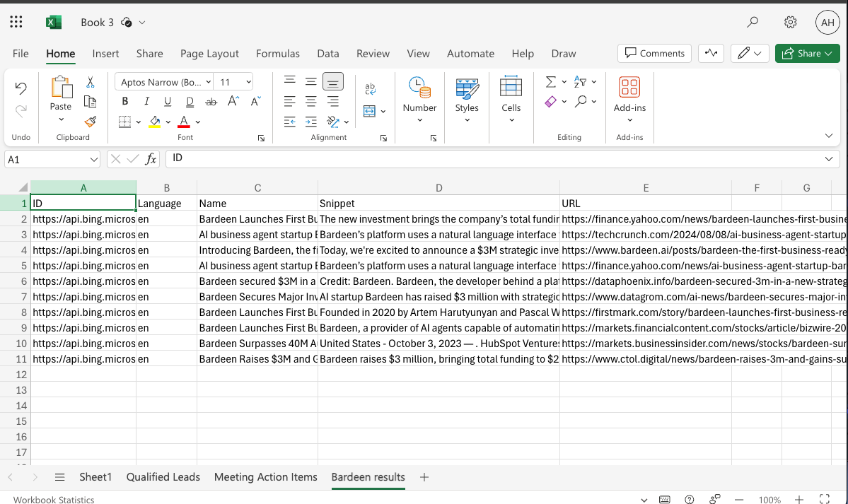848x504 pixels.
Task: Collapse the ribbon chevron
Action: pos(828,136)
